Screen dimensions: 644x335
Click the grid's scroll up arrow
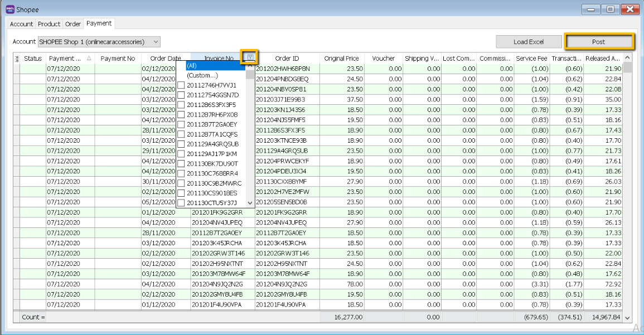[x=627, y=58]
